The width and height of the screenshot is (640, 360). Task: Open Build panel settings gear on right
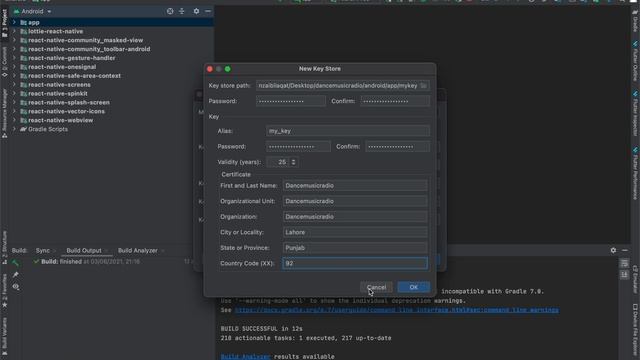pyautogui.click(x=613, y=250)
